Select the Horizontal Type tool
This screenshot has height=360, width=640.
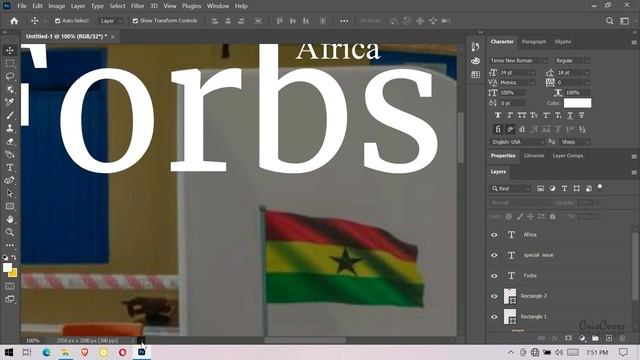(x=10, y=167)
